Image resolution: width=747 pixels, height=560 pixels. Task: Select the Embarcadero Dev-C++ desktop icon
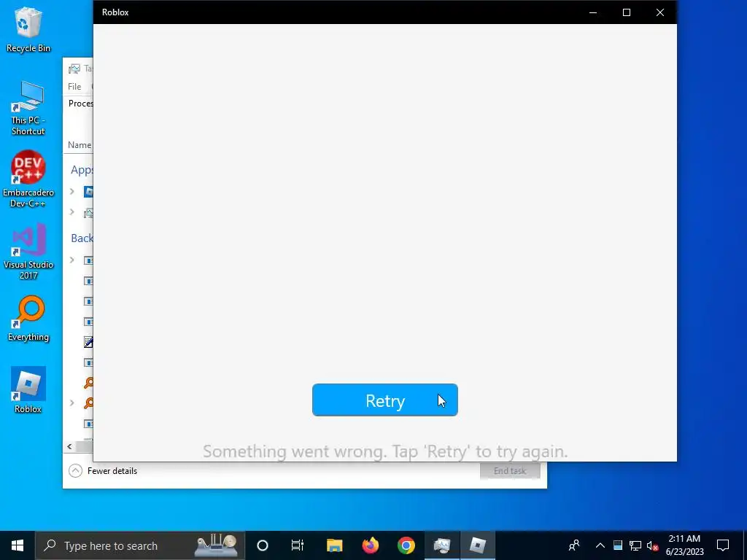[x=28, y=179]
